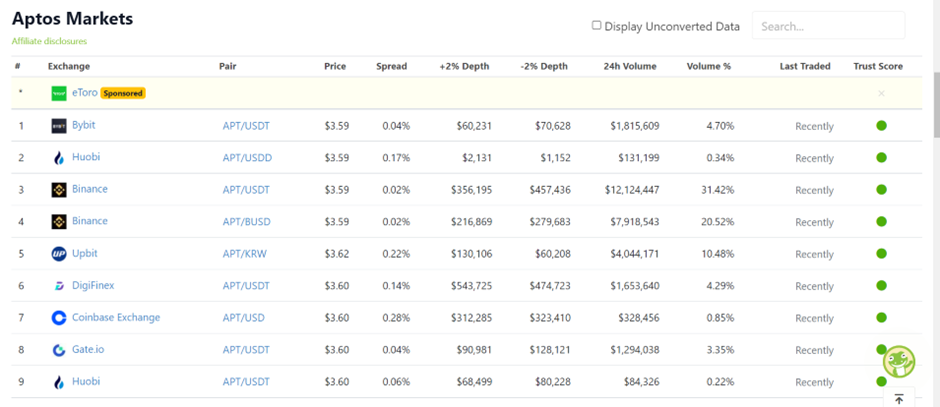Click the Binance logo in row 3
This screenshot has width=940, height=407.
(59, 190)
